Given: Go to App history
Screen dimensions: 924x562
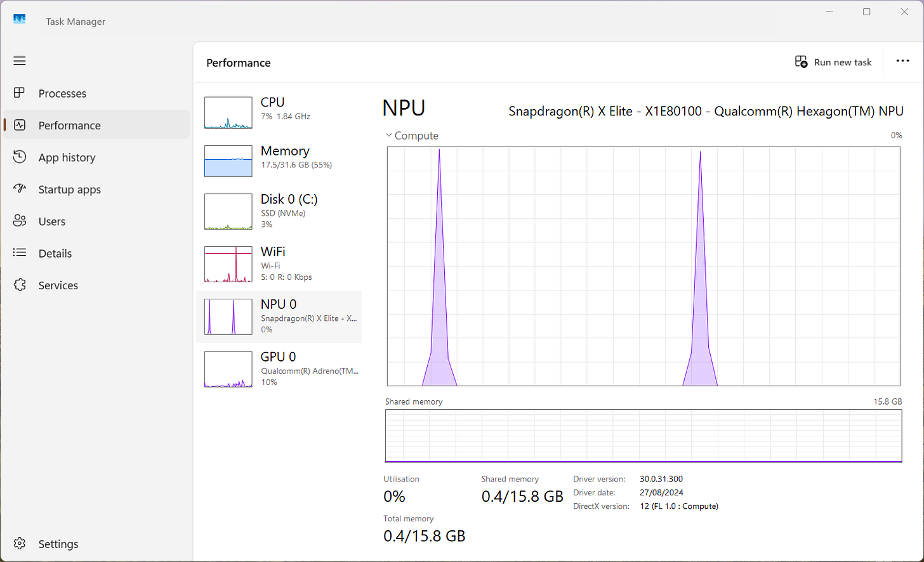Looking at the screenshot, I should [96, 157].
